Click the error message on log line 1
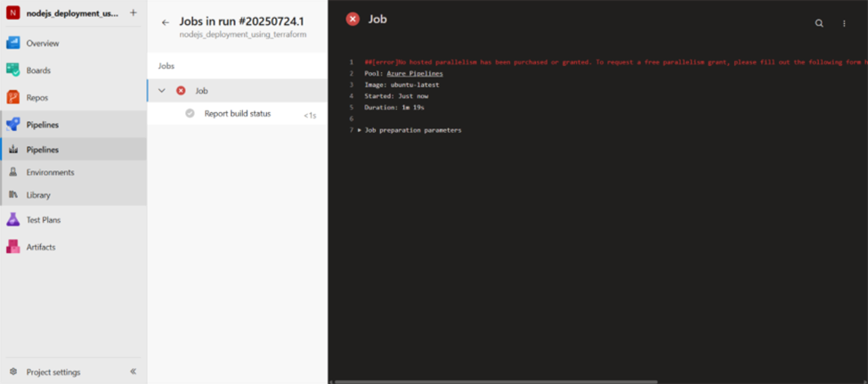Screen dimensions: 868x384 point(616,62)
